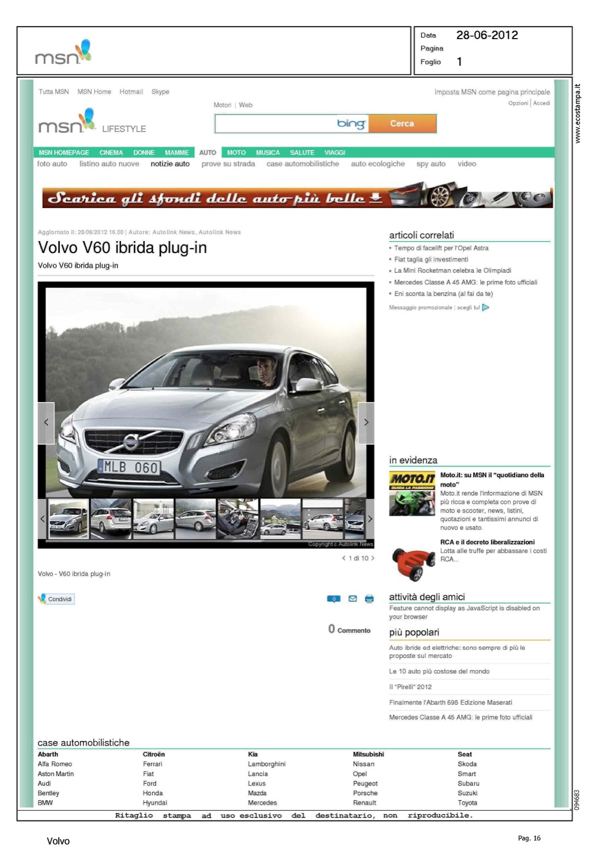616x865 pixels.
Task: Open the MOTO tab in the green navbar
Action: 236,153
